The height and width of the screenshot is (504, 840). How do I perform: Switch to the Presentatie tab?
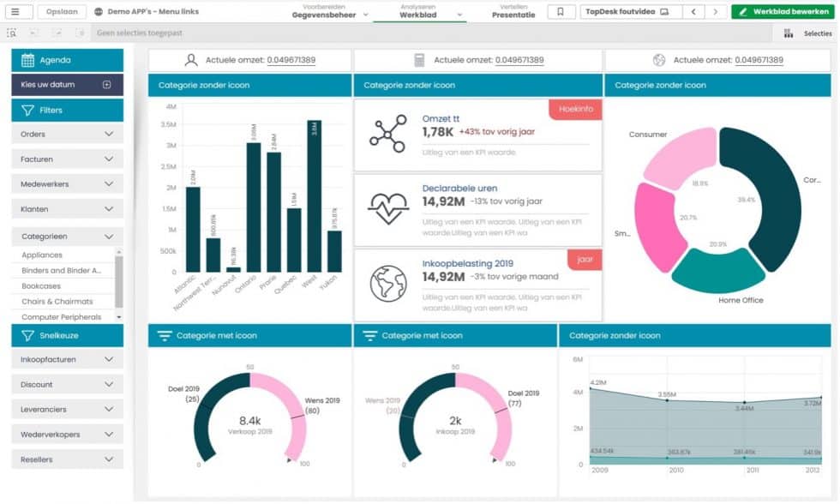[513, 12]
